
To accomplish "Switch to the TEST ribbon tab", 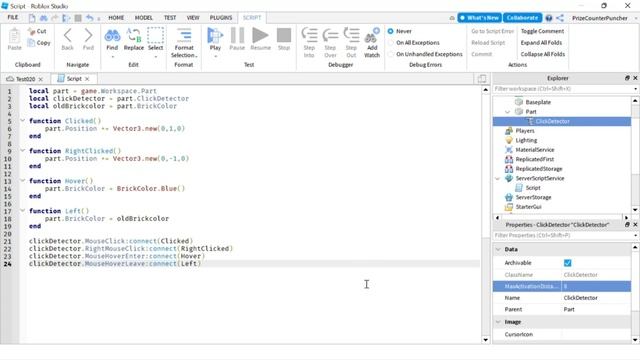I will [x=170, y=18].
